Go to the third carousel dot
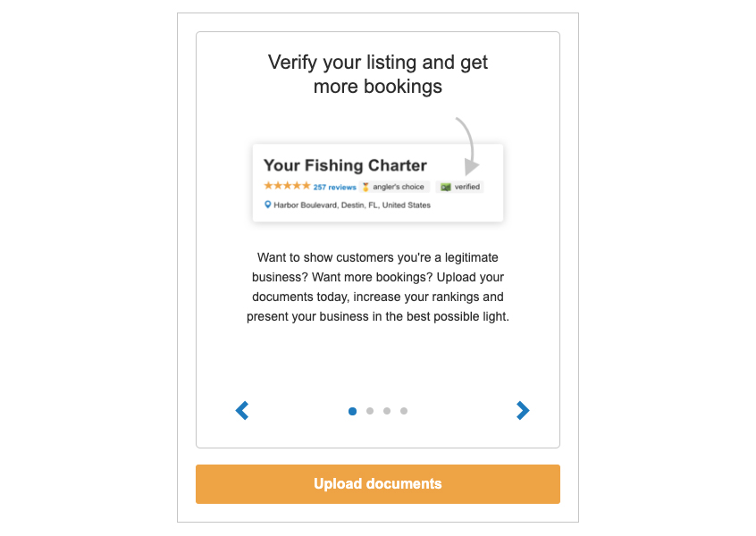The width and height of the screenshot is (756, 536). point(387,411)
